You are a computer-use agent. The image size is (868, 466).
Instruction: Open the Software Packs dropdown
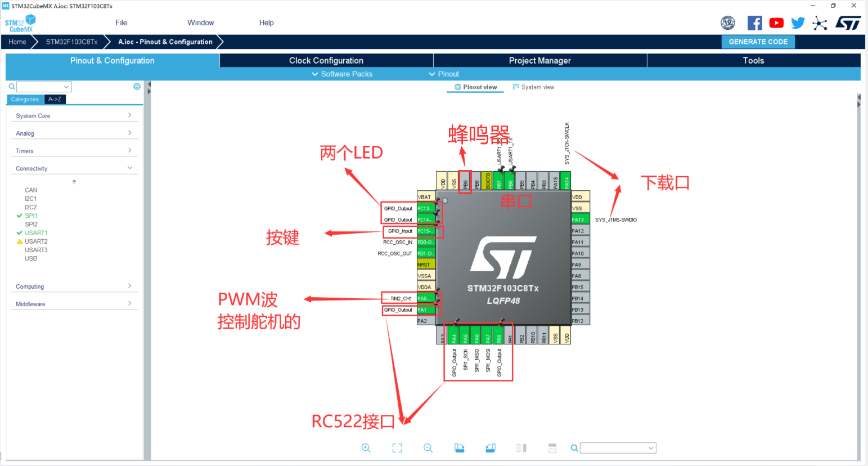click(342, 74)
